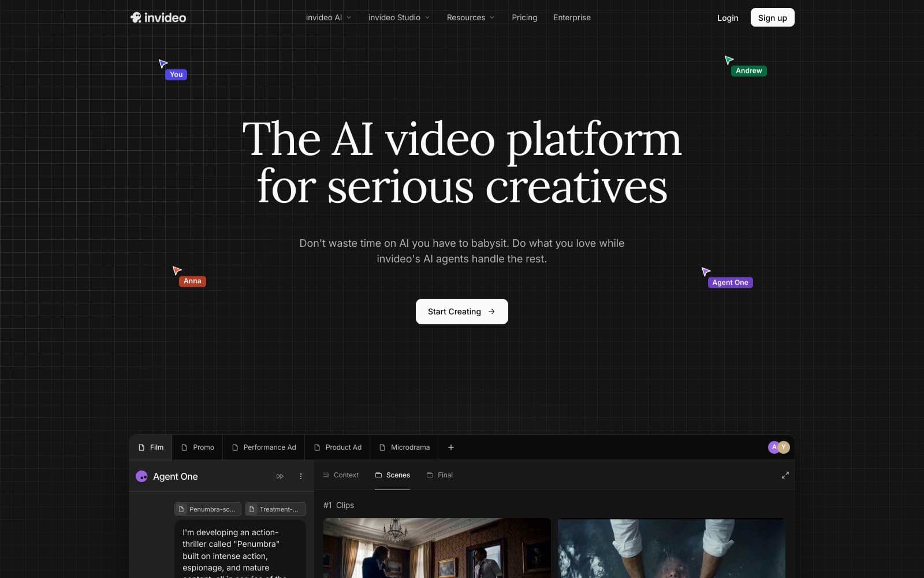Click the invideo logo
This screenshot has width=924, height=578.
(158, 17)
